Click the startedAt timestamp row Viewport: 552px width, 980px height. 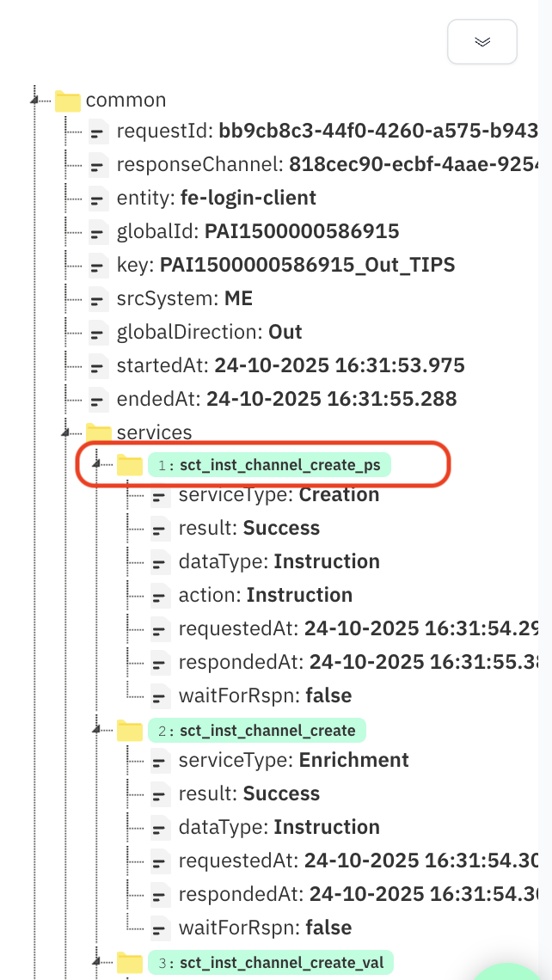click(x=290, y=365)
